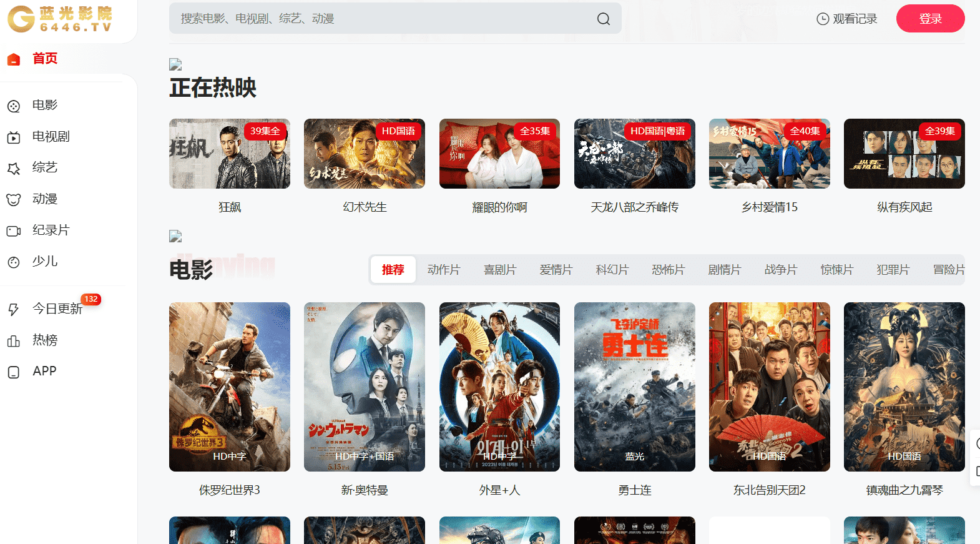
Task: Click the search magnifier icon
Action: tap(604, 19)
